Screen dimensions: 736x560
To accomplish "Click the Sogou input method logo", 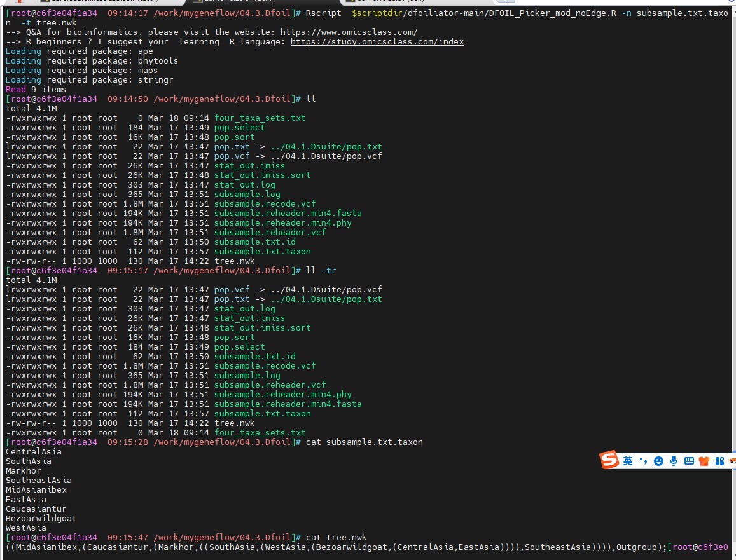I will pos(611,460).
